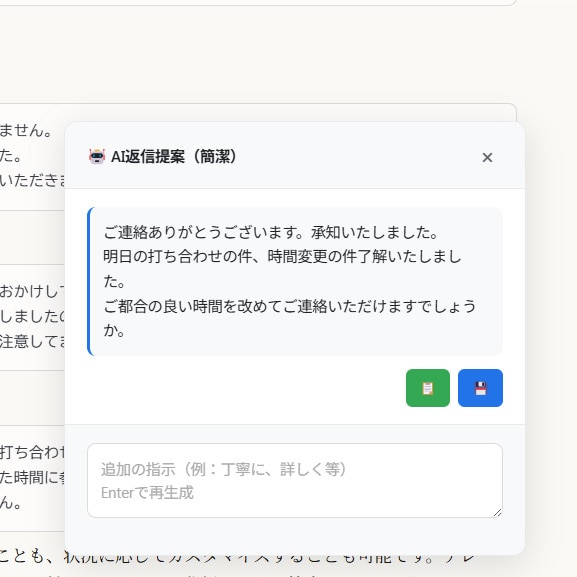The height and width of the screenshot is (577, 577).
Task: Click the AI返信提案（簡潔） title text
Action: [x=174, y=157]
